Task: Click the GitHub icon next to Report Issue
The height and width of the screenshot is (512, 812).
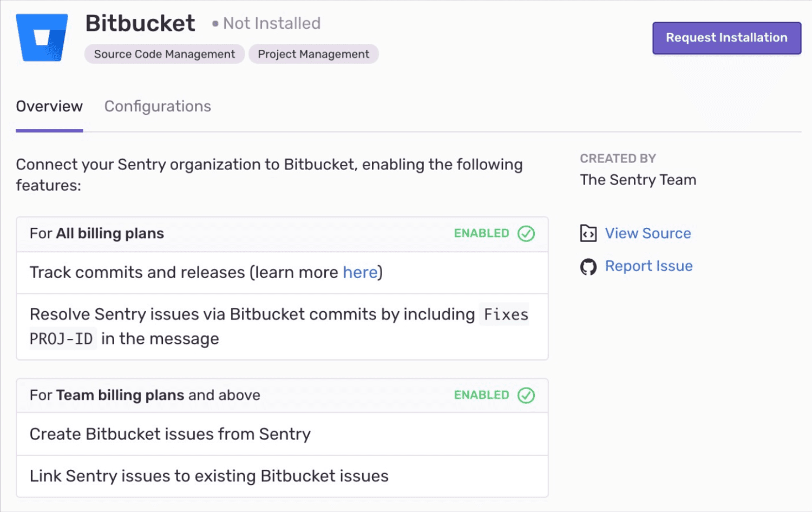Action: click(x=588, y=266)
